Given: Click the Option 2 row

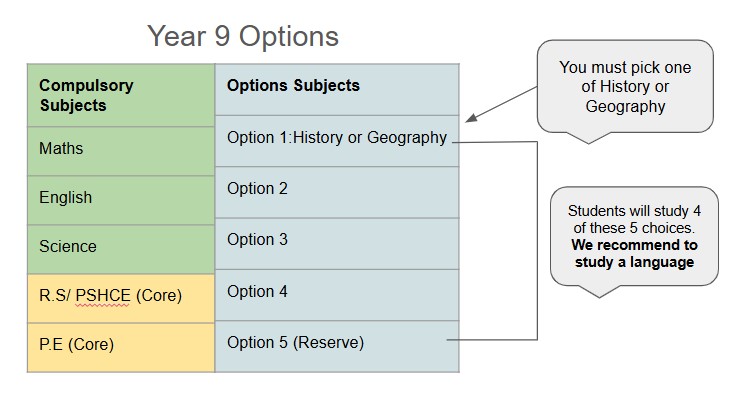Looking at the screenshot, I should [x=337, y=192].
